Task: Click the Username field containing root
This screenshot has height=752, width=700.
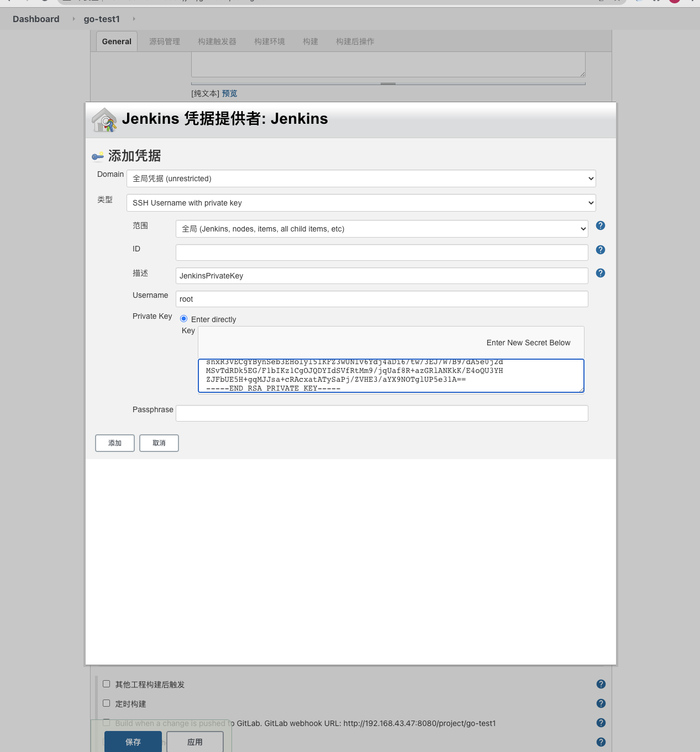Action: 382,299
